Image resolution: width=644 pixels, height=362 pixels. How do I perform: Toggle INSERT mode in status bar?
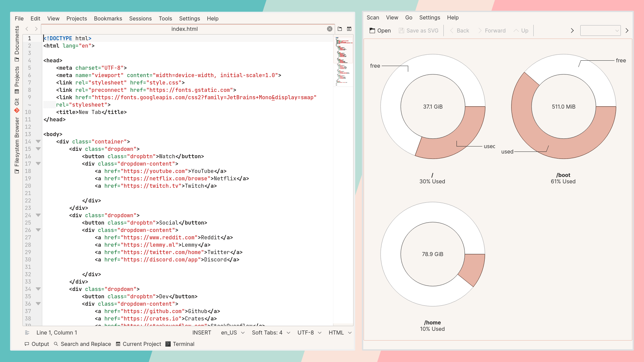click(x=202, y=333)
